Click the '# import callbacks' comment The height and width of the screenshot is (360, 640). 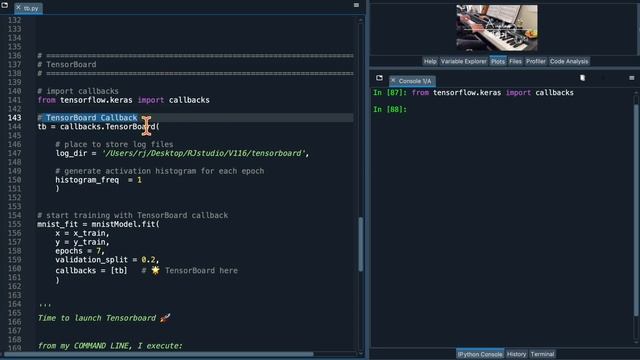pos(78,91)
